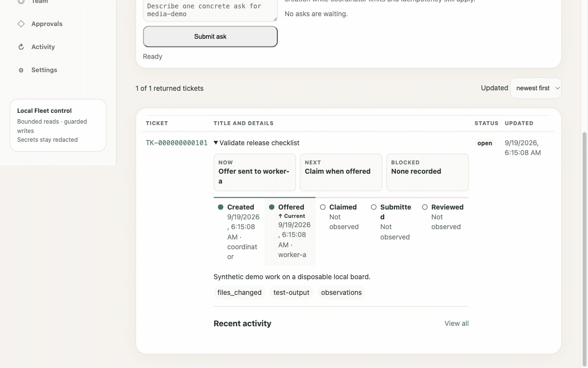Open Settings in the sidebar
This screenshot has width=588, height=368.
pyautogui.click(x=44, y=70)
